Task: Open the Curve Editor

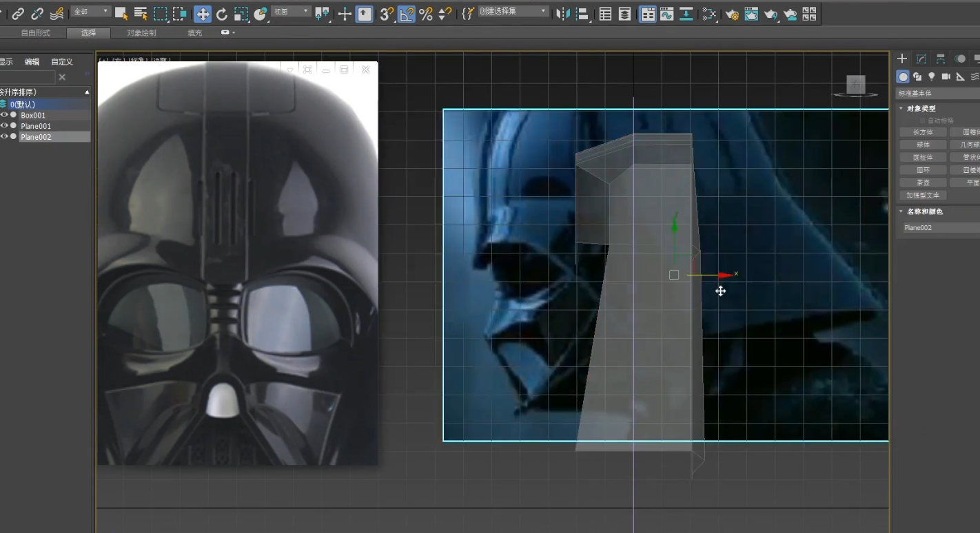Action: [x=666, y=13]
